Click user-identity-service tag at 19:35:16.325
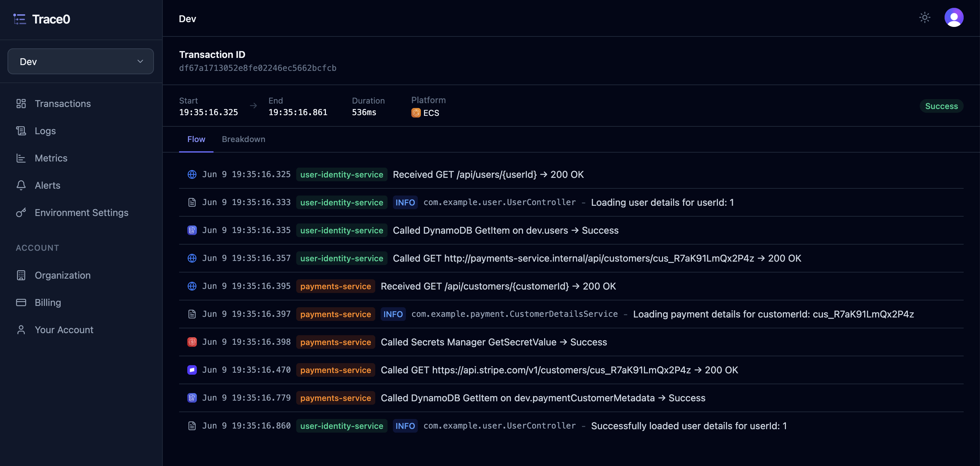 342,174
